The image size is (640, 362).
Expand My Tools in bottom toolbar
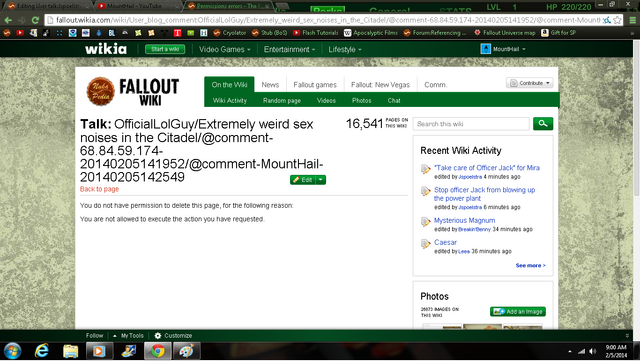click(x=128, y=335)
